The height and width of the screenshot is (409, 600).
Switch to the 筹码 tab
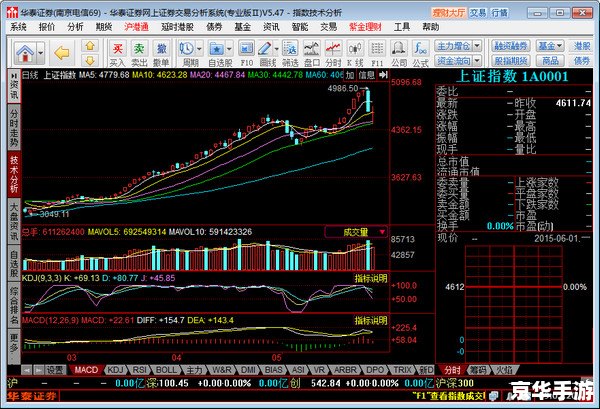[x=478, y=370]
